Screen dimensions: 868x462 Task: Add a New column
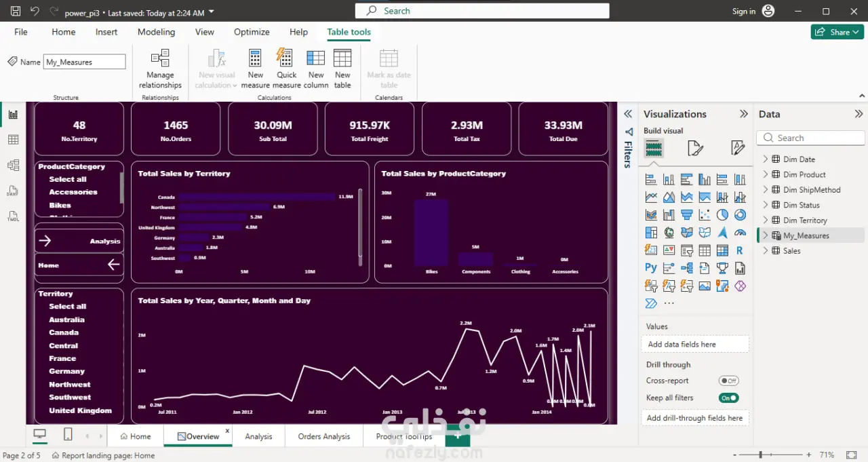[316, 69]
